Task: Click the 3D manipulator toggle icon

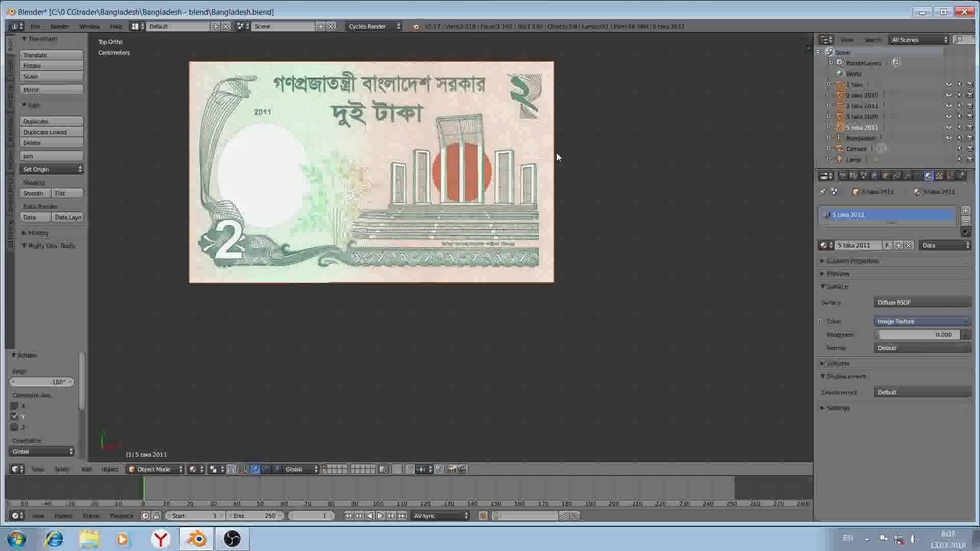Action: pos(244,469)
